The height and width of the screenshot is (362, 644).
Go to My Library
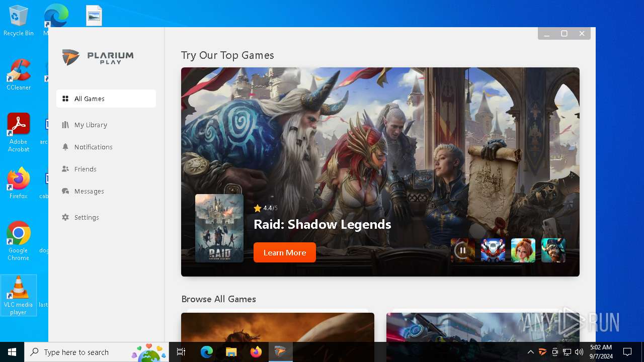tap(106, 125)
